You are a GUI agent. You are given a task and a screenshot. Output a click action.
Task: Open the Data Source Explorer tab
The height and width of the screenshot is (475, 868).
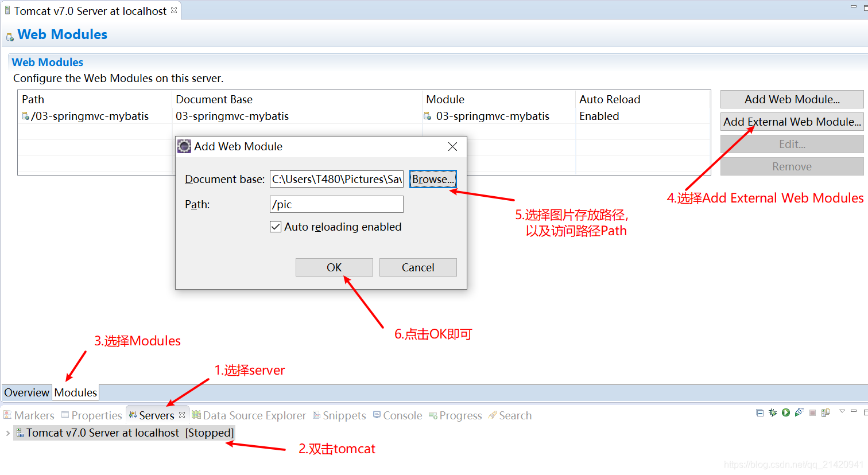click(x=249, y=415)
